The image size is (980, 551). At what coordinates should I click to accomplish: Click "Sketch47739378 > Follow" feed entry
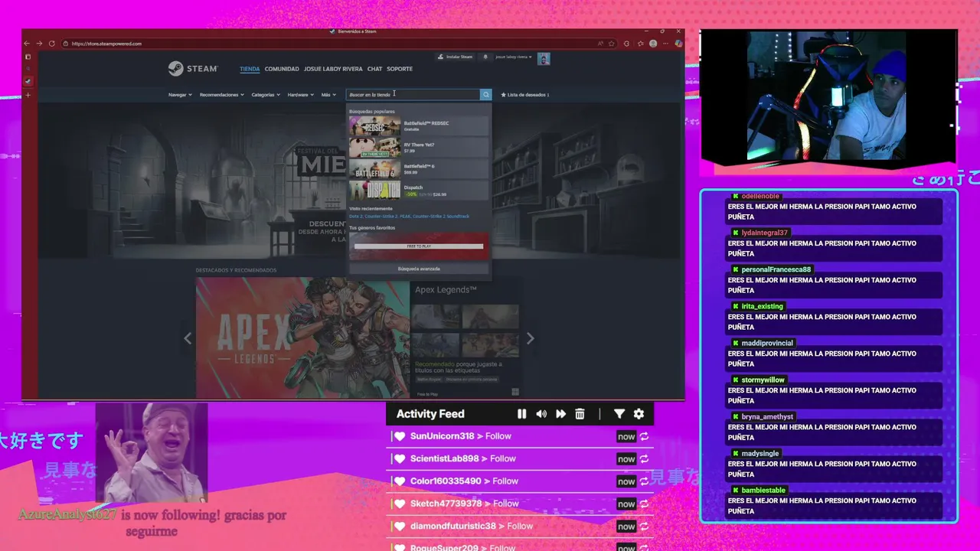coord(465,504)
